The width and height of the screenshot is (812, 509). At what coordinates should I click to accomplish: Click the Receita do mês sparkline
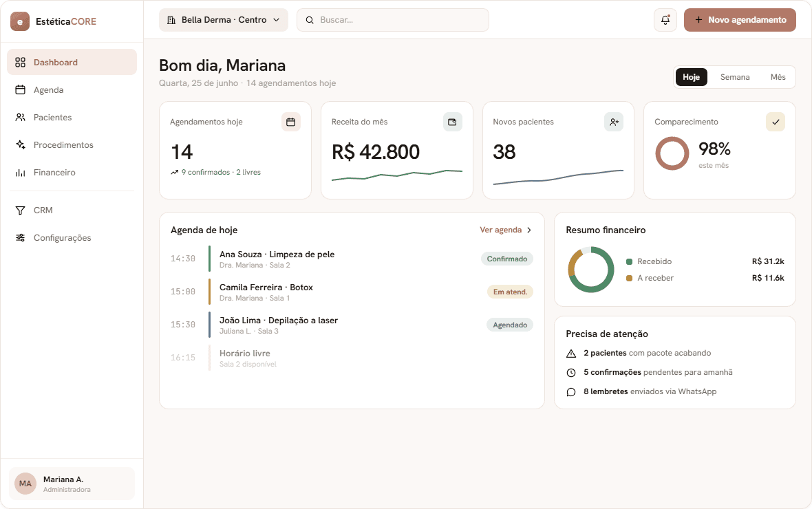click(x=396, y=175)
